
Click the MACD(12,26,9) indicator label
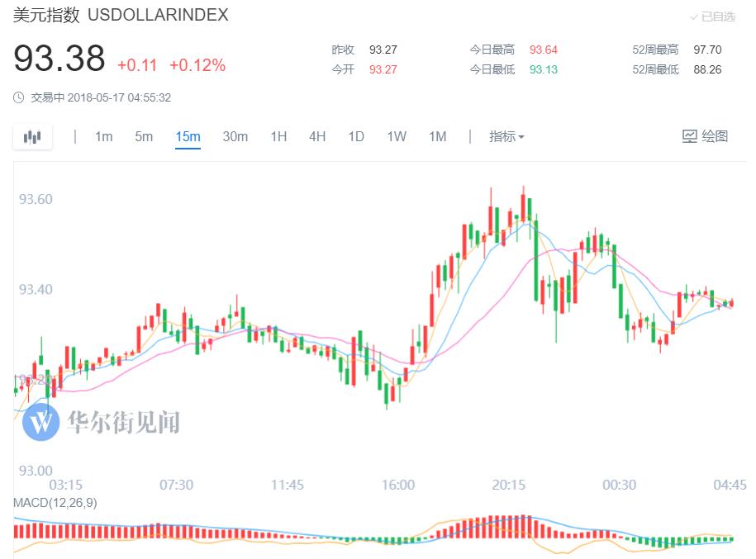click(x=55, y=502)
